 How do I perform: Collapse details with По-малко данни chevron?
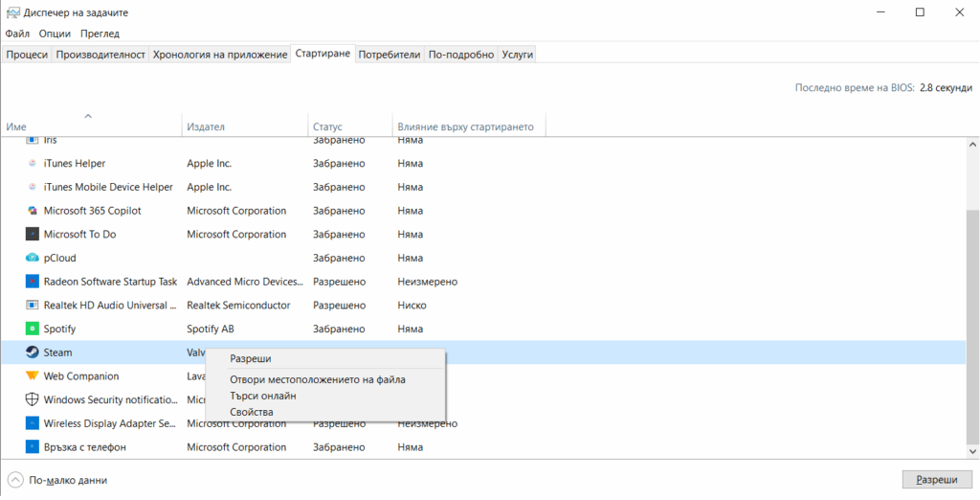(15, 480)
